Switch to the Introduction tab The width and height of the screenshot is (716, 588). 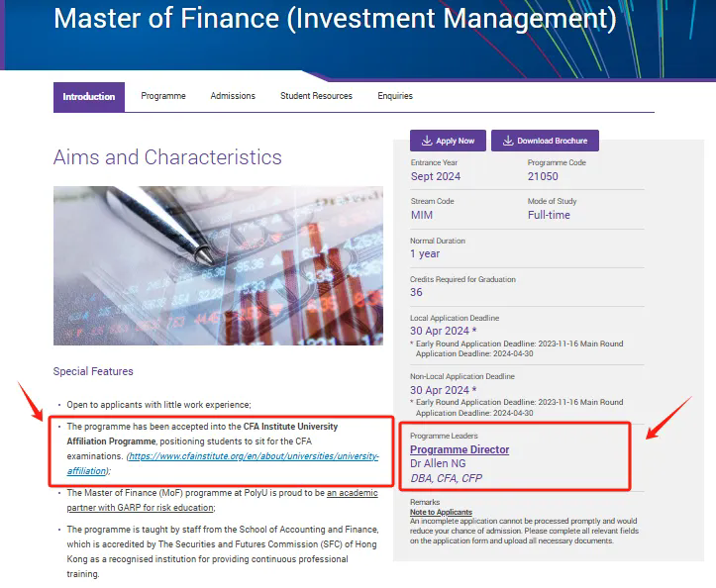point(89,96)
